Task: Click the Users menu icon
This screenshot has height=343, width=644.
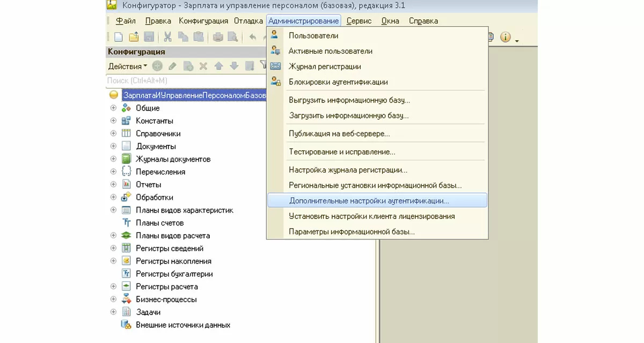Action: (x=275, y=35)
